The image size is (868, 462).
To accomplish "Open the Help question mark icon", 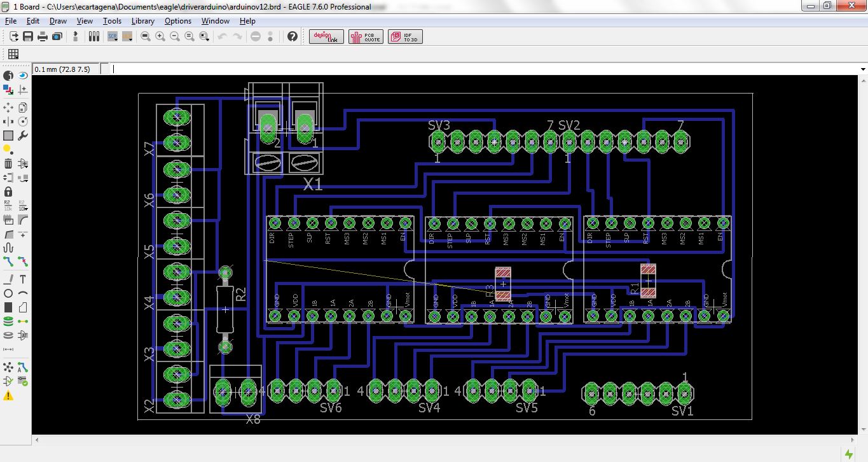I will tap(293, 37).
